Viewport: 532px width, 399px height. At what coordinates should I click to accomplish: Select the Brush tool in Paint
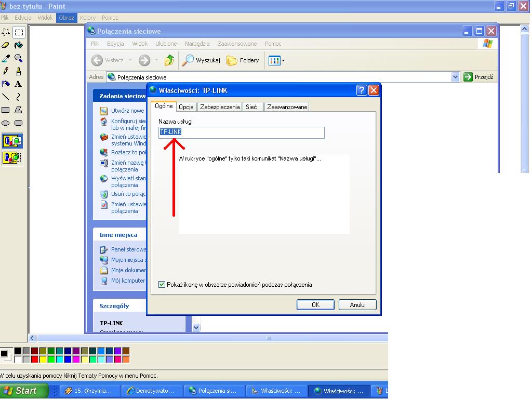tap(19, 71)
